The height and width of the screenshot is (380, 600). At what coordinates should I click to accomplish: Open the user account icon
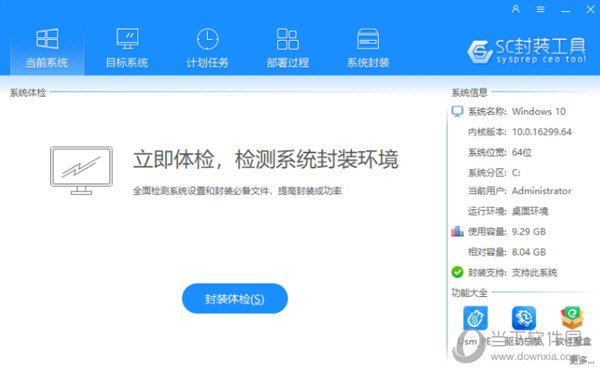click(515, 9)
